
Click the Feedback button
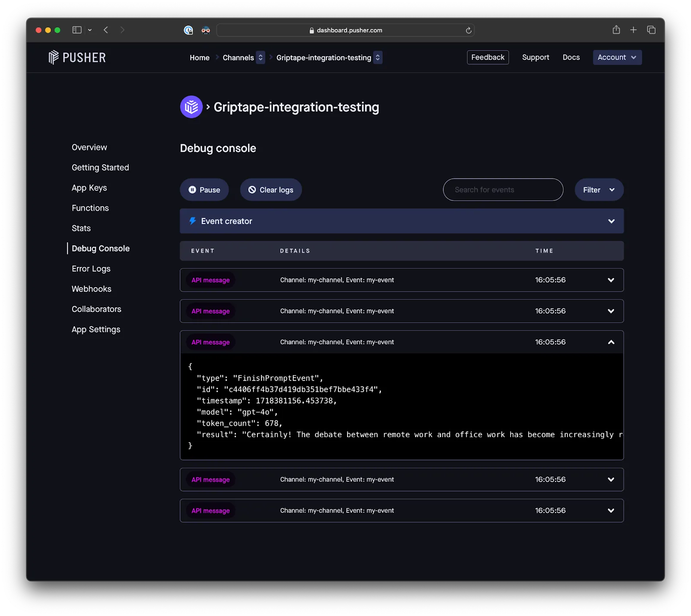488,57
